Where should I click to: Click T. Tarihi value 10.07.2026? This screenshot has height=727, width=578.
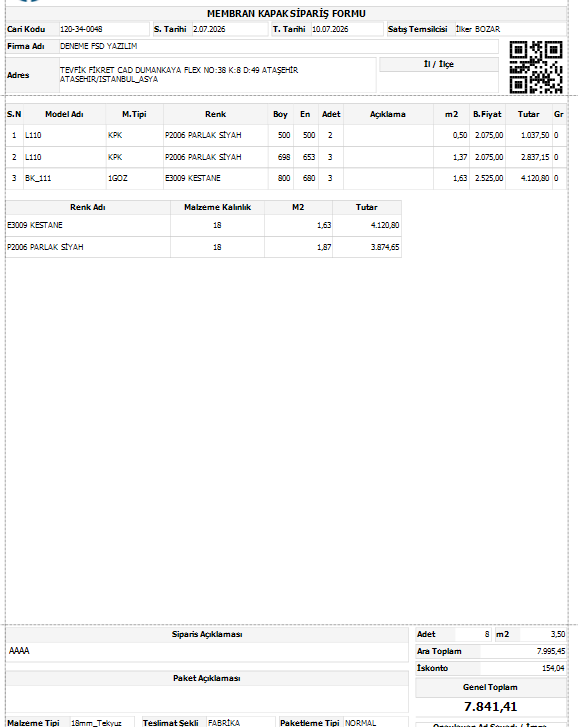(330, 29)
